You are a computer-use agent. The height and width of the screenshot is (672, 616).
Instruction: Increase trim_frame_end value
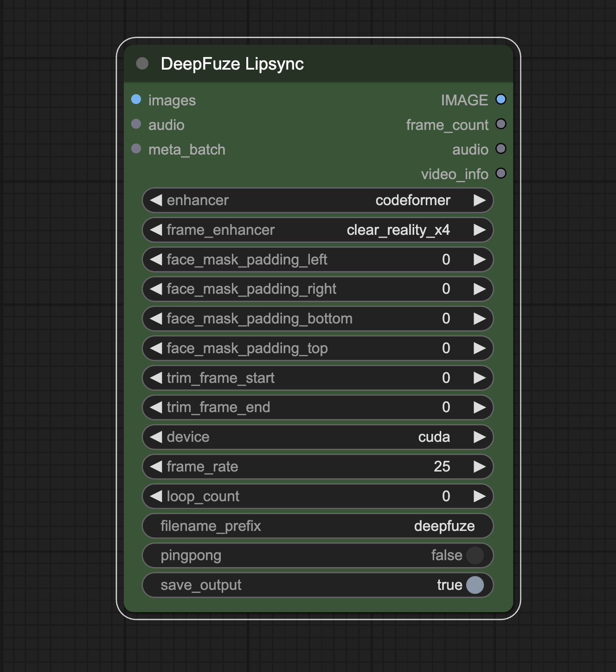[x=480, y=407]
